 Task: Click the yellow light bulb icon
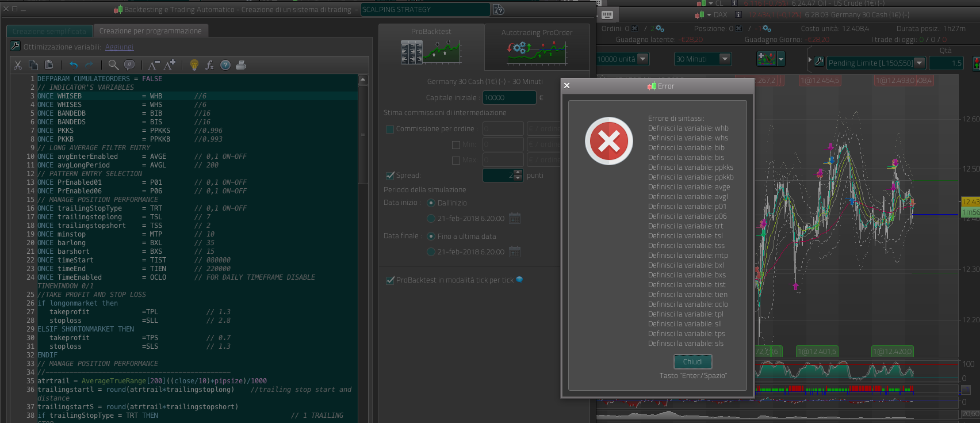[x=194, y=65]
